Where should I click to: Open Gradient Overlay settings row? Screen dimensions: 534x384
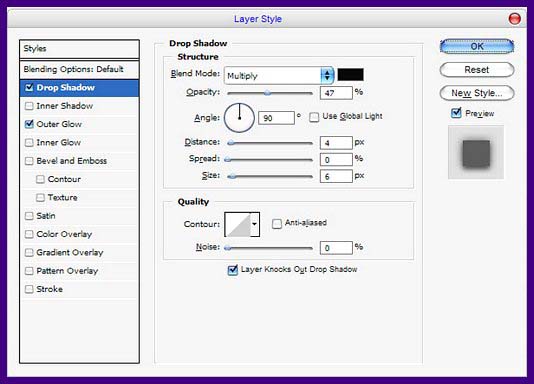click(x=79, y=253)
